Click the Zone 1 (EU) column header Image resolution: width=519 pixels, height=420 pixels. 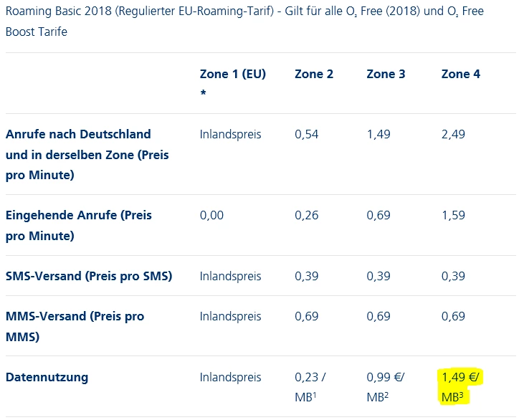(x=232, y=74)
